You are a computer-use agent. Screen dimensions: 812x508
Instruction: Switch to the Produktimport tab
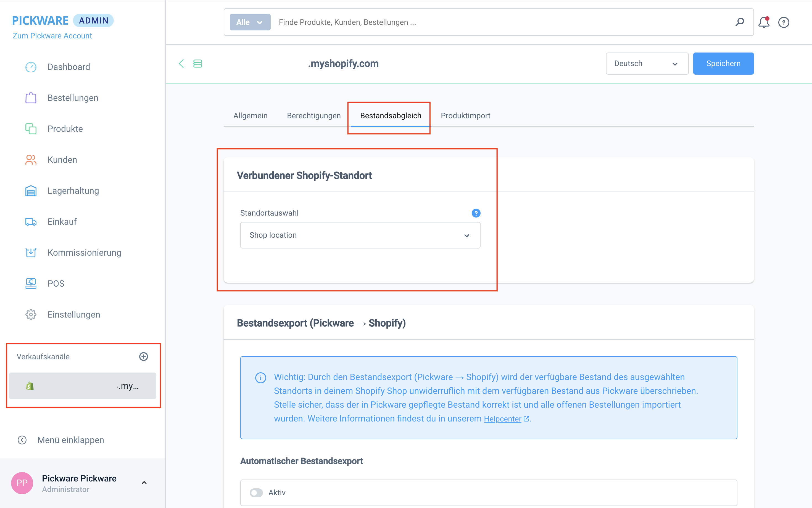tap(465, 116)
